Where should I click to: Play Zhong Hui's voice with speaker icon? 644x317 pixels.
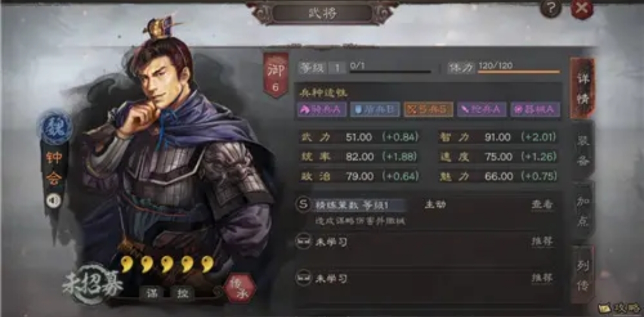54,200
